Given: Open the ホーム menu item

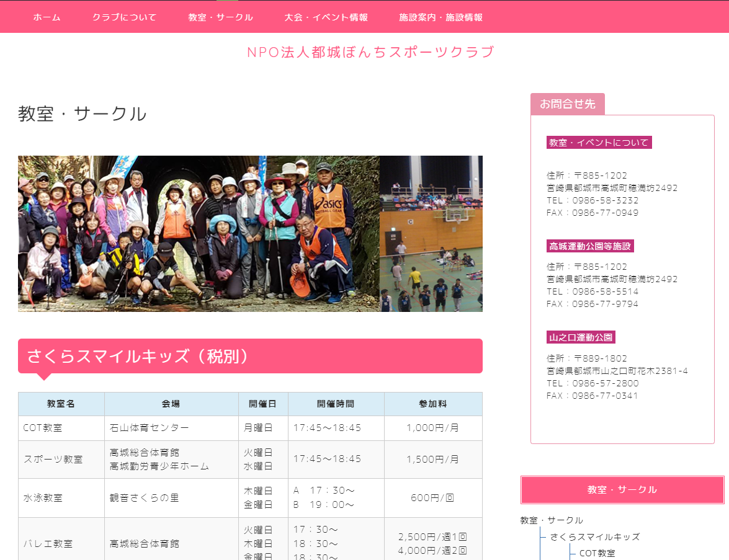Looking at the screenshot, I should coord(47,17).
